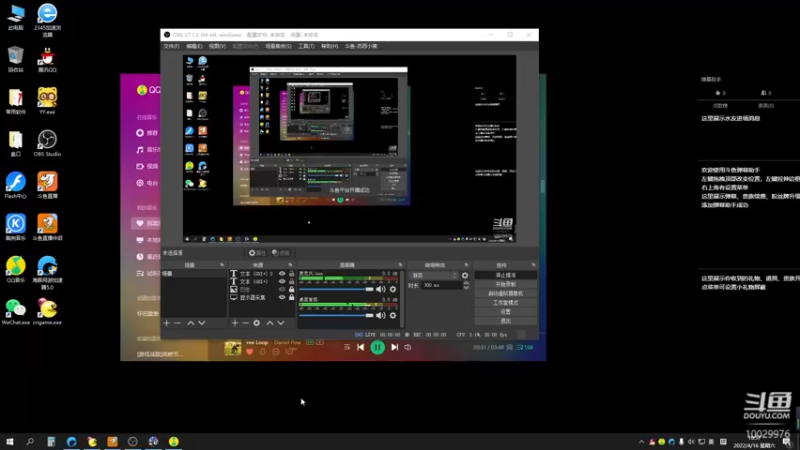Open 麦克风/Aux audio settings gear
Image resolution: width=800 pixels, height=450 pixels.
click(x=393, y=289)
